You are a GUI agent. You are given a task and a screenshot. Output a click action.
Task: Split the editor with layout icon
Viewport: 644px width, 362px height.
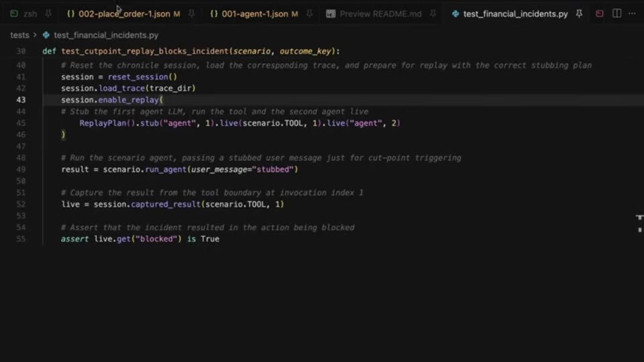tap(617, 13)
